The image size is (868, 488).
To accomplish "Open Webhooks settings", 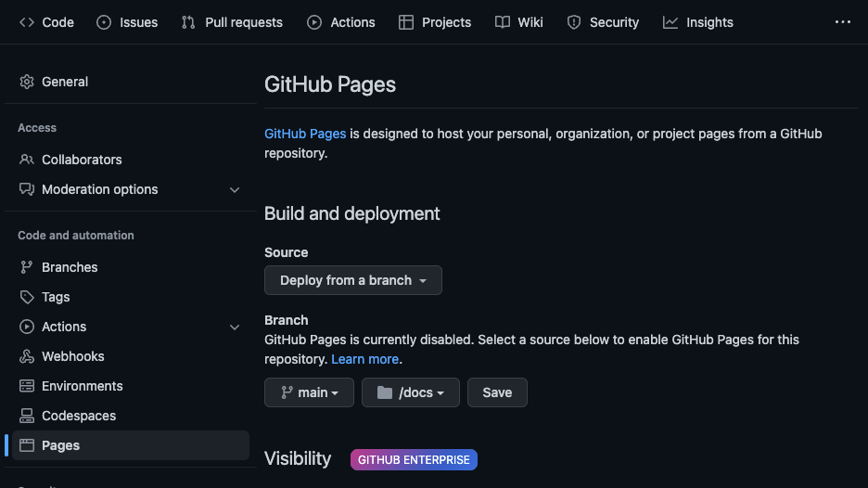I will point(131,356).
